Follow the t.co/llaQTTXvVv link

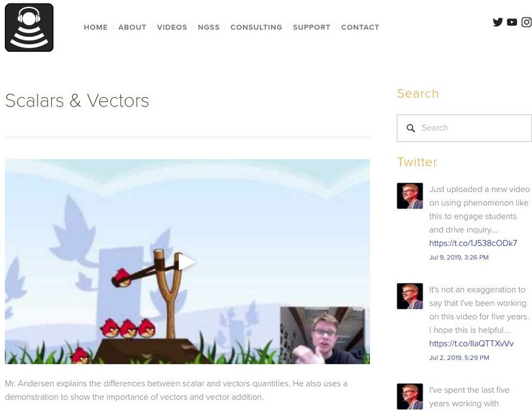471,344
